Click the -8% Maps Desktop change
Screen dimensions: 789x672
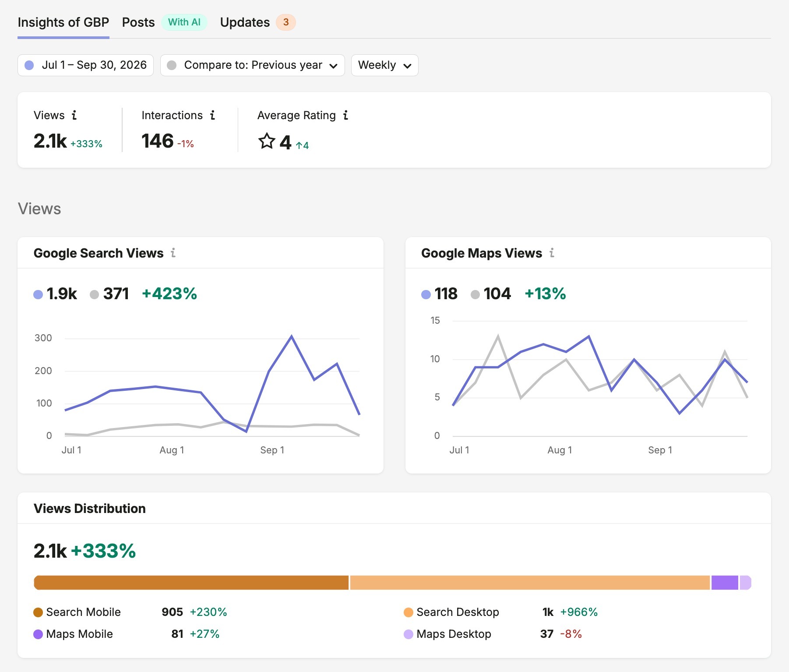tap(571, 634)
